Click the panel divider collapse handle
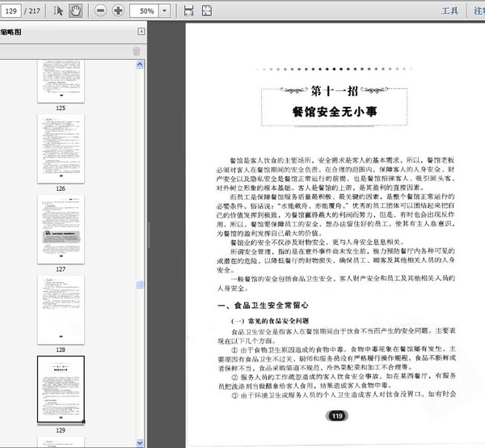 click(150, 235)
